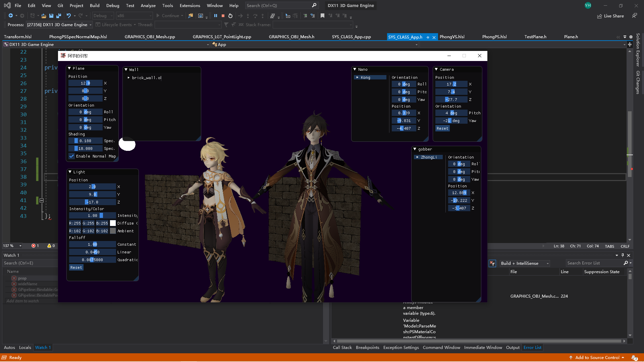Pause debugging with Break All button

[216, 16]
